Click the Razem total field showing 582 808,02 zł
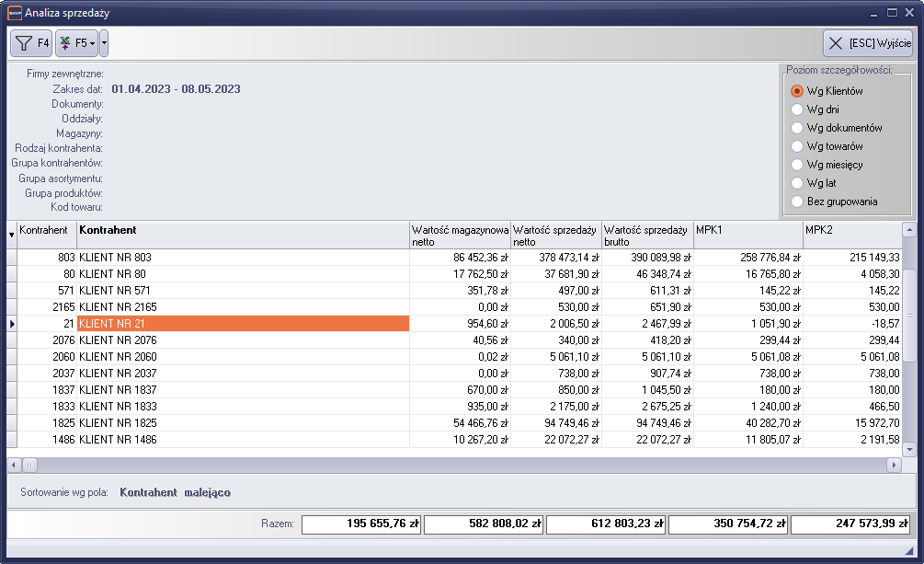The width and height of the screenshot is (924, 564). 483,524
